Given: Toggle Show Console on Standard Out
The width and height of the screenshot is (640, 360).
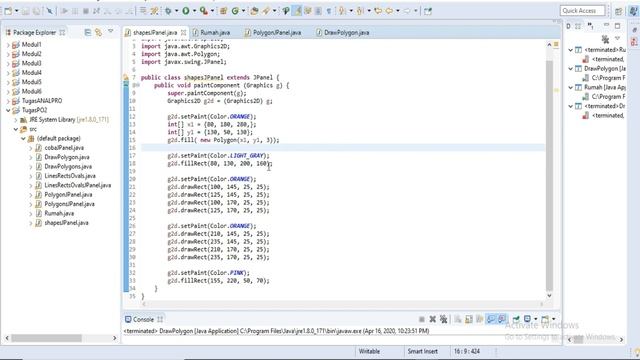Looking at the screenshot, I should [x=491, y=319].
